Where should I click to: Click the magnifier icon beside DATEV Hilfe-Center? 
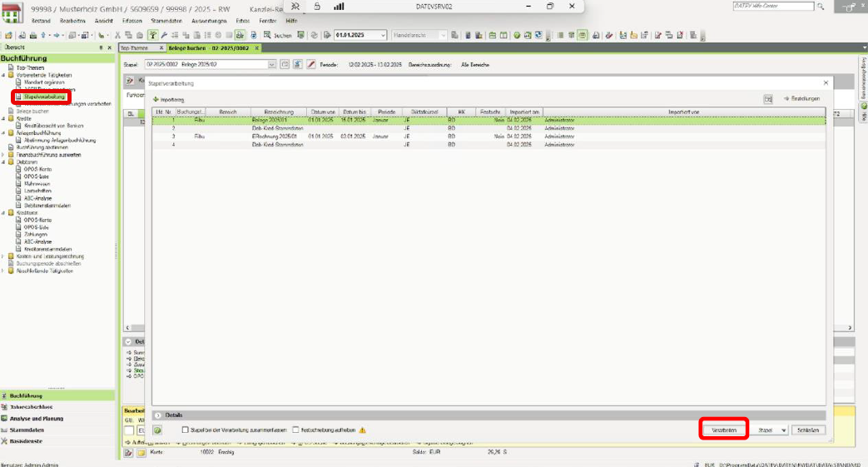point(821,6)
